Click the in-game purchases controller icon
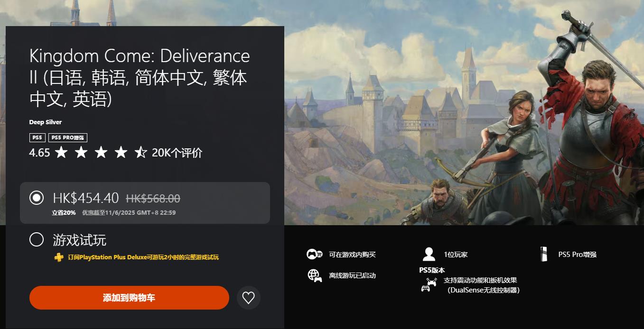Viewport: 644px width, 329px height. pos(314,254)
